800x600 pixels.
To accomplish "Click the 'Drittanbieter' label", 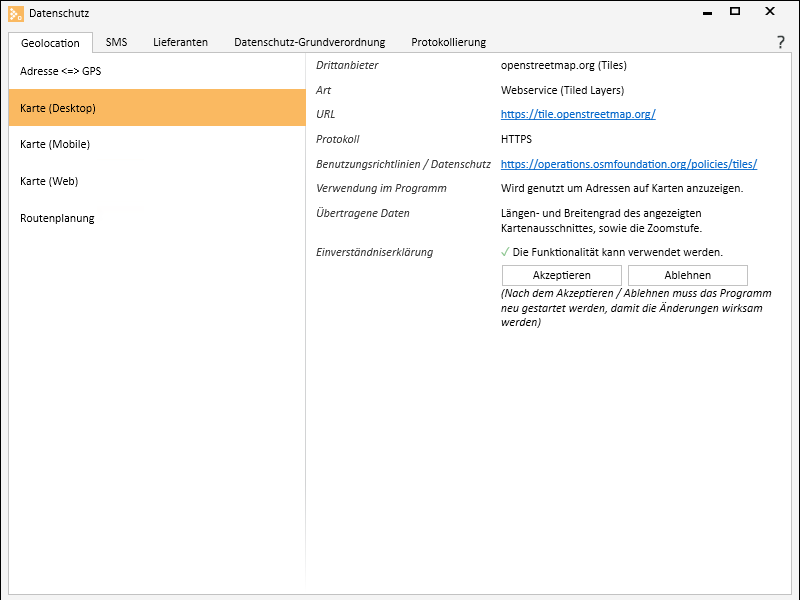I will pyautogui.click(x=347, y=65).
